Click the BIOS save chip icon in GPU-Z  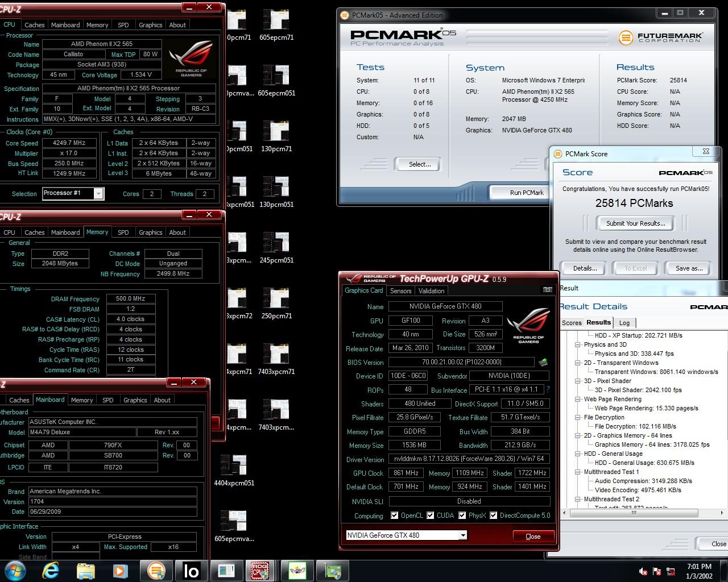click(543, 362)
